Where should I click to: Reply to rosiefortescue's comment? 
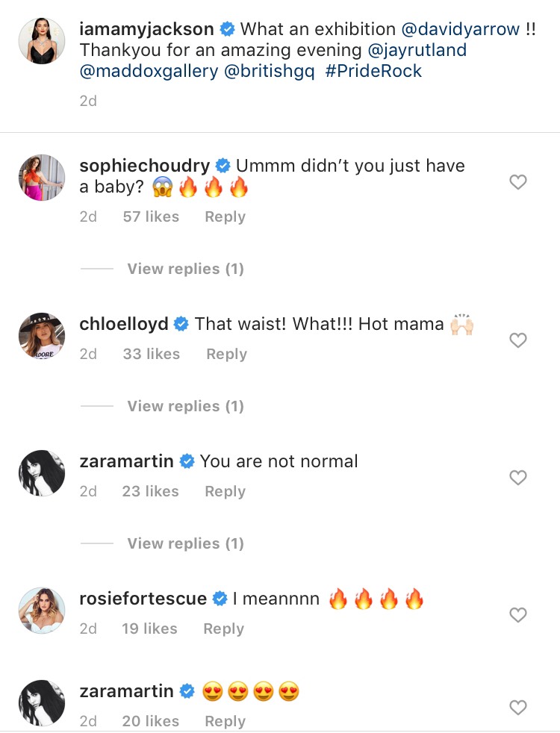pos(223,628)
